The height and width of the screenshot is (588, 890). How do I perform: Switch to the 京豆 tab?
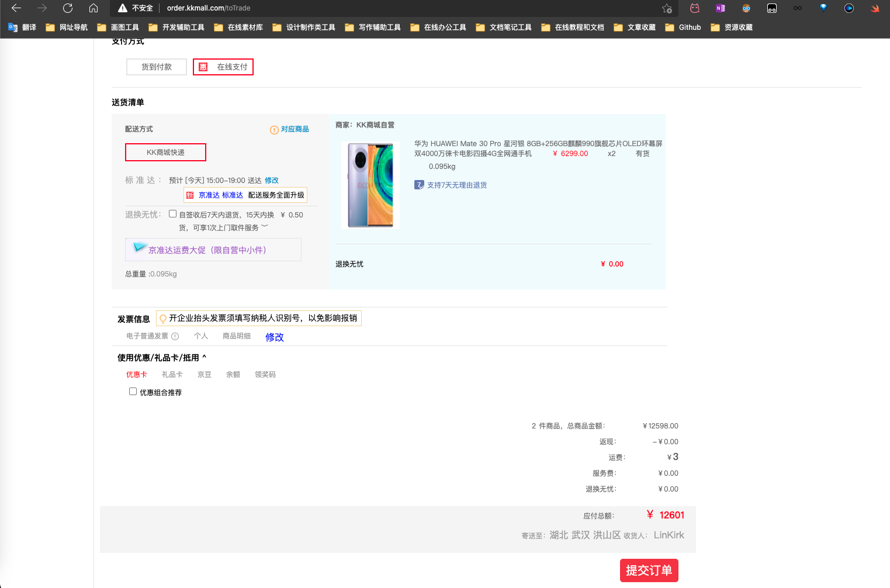click(x=205, y=375)
